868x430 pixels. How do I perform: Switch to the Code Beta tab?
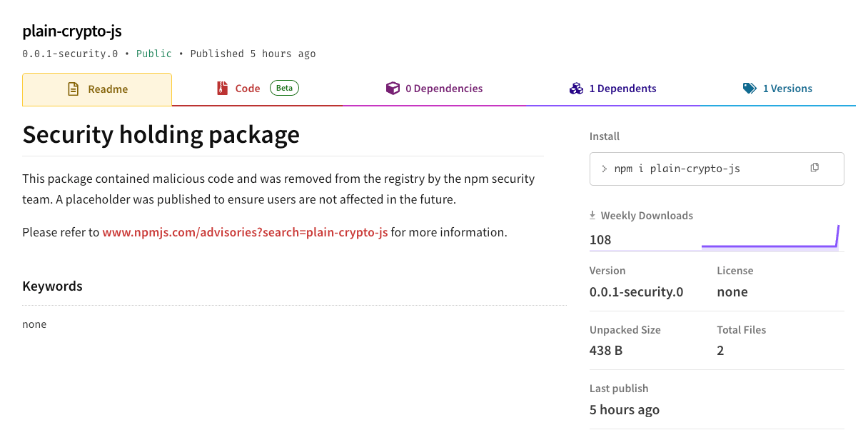[248, 88]
